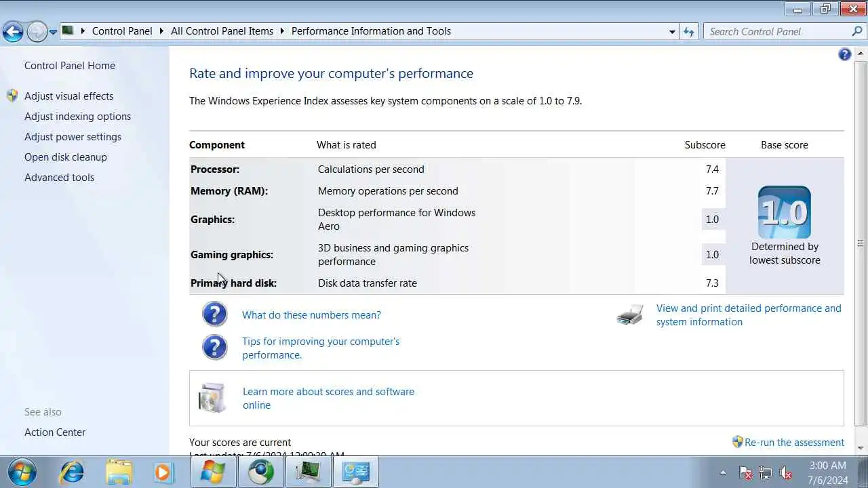Click the shield icon beside Re-run the assessment
The height and width of the screenshot is (488, 868).
click(x=738, y=442)
